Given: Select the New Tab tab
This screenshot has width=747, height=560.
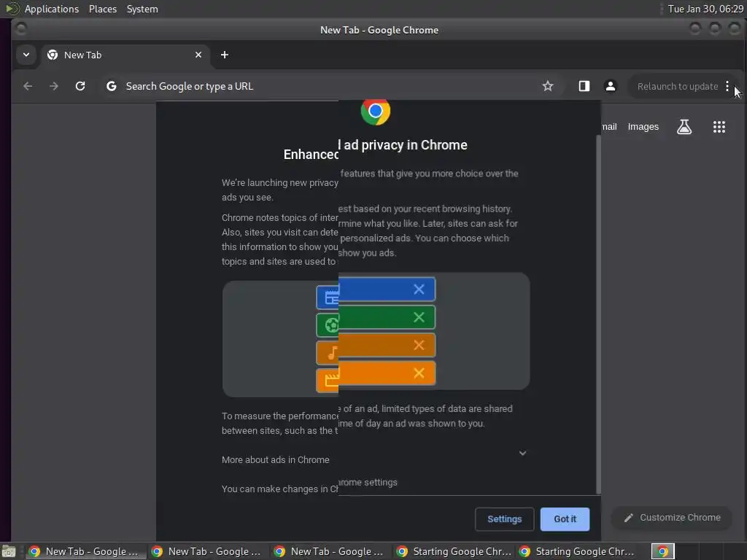Looking at the screenshot, I should pos(125,55).
